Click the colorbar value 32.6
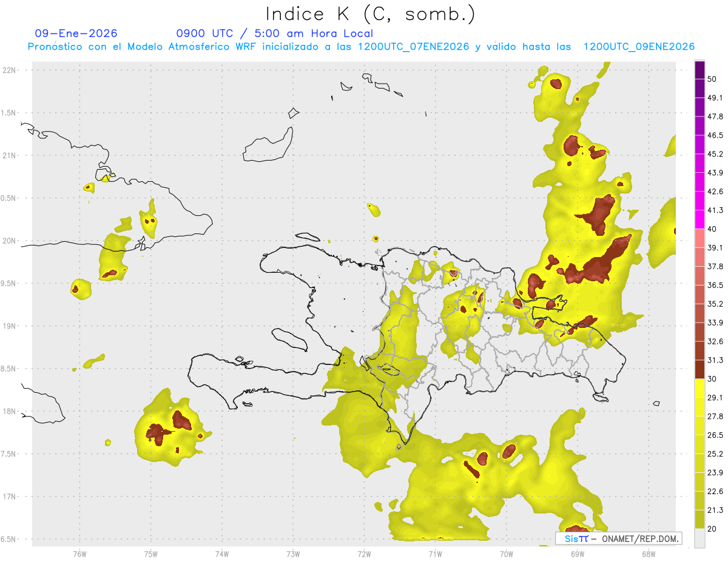This screenshot has width=728, height=562. 715,341
